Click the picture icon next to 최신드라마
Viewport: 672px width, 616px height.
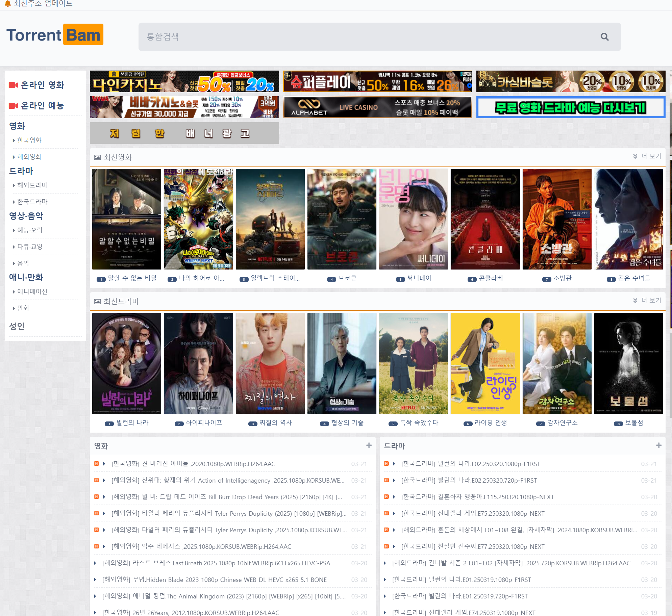coord(97,302)
